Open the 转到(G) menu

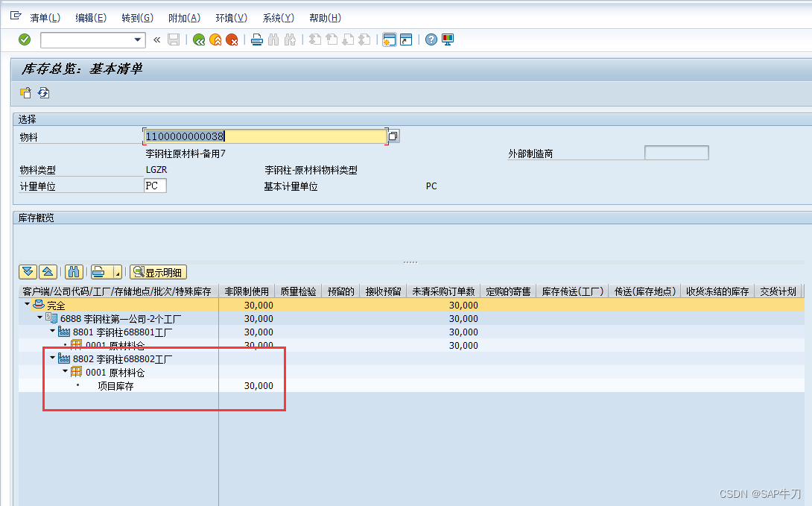click(x=137, y=18)
